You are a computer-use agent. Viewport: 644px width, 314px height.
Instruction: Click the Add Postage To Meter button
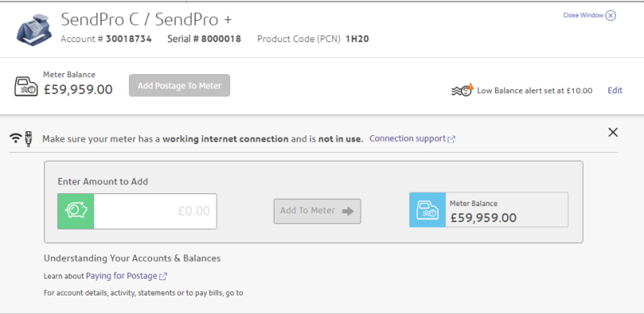(x=180, y=85)
